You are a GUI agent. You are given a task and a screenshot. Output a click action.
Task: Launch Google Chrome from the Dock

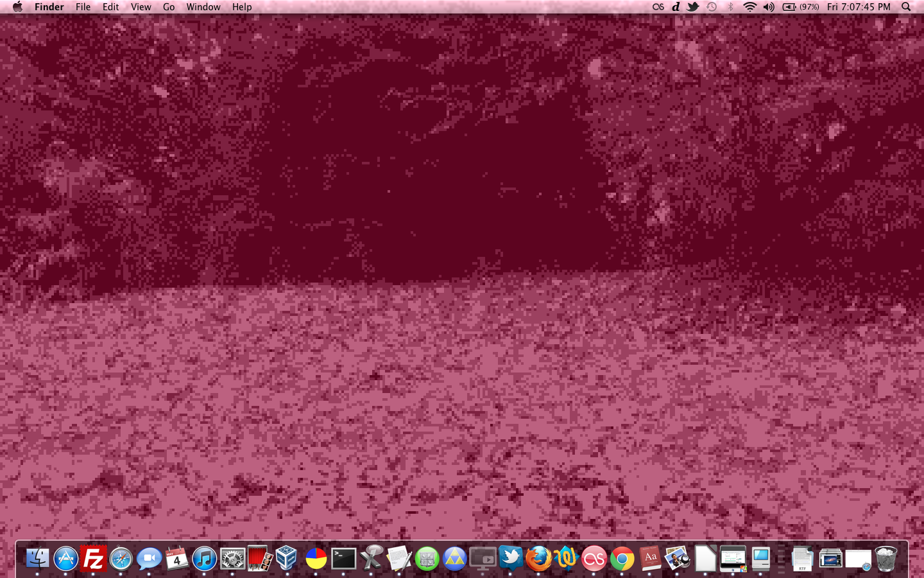point(622,559)
